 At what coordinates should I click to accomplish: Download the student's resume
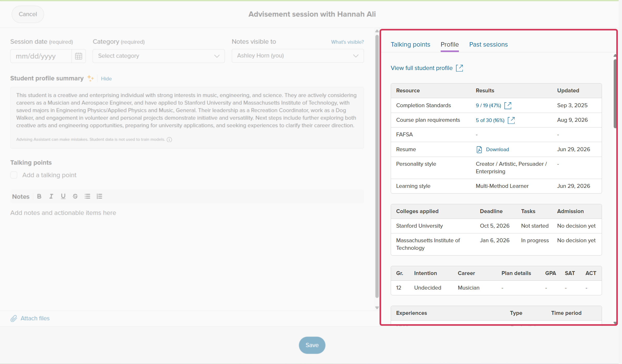497,149
